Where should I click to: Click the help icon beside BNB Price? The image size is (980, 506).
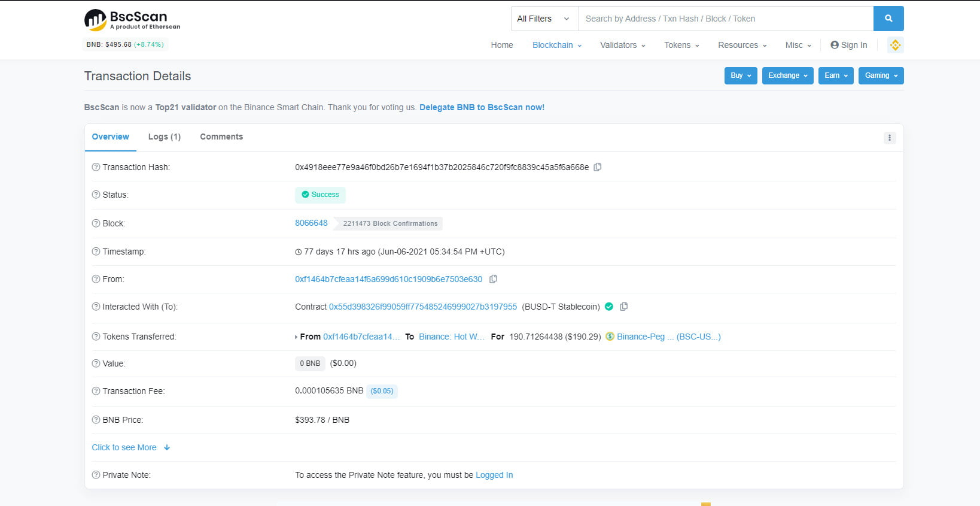tap(96, 420)
